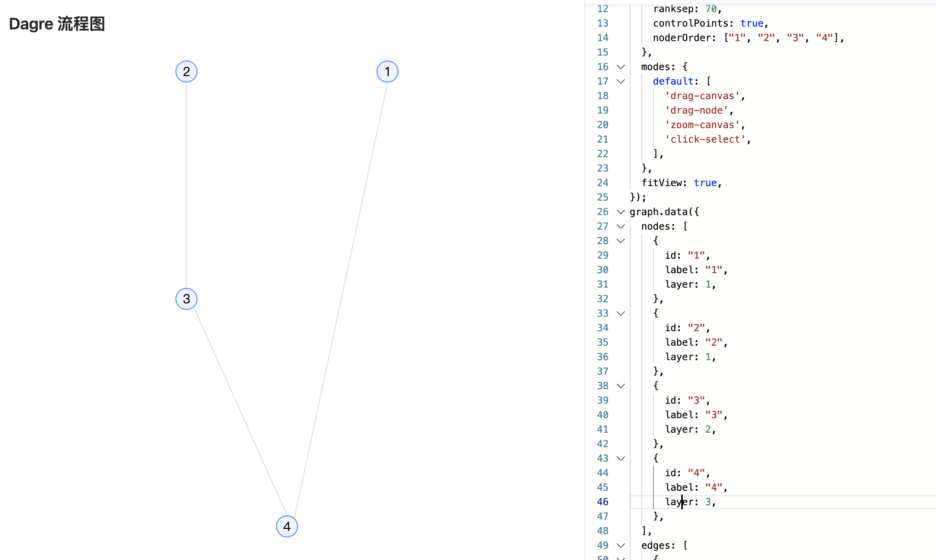
Task: Collapse the default interaction mode array fold
Action: 621,81
